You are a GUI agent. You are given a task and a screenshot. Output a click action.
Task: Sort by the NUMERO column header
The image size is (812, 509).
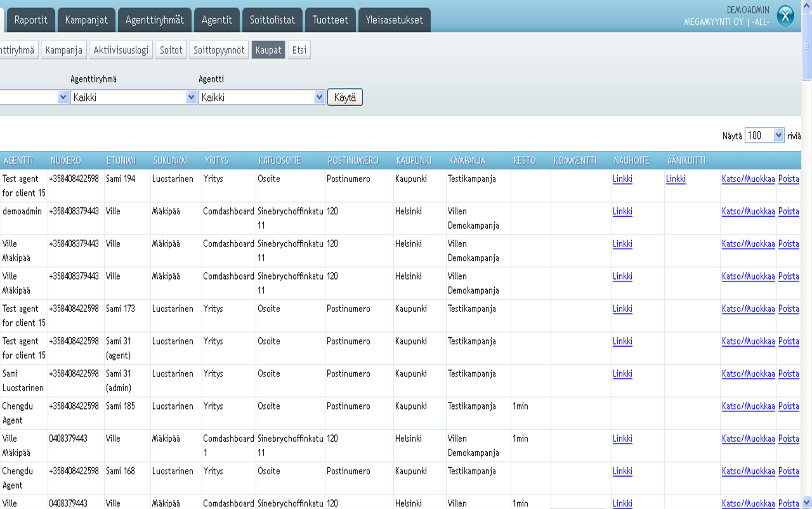pyautogui.click(x=67, y=160)
